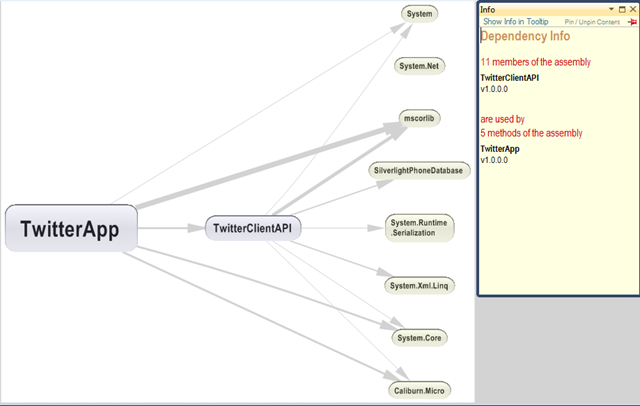Screen dimensions: 640x406
Task: Click '11 members of the assembly' text
Action: (535, 62)
